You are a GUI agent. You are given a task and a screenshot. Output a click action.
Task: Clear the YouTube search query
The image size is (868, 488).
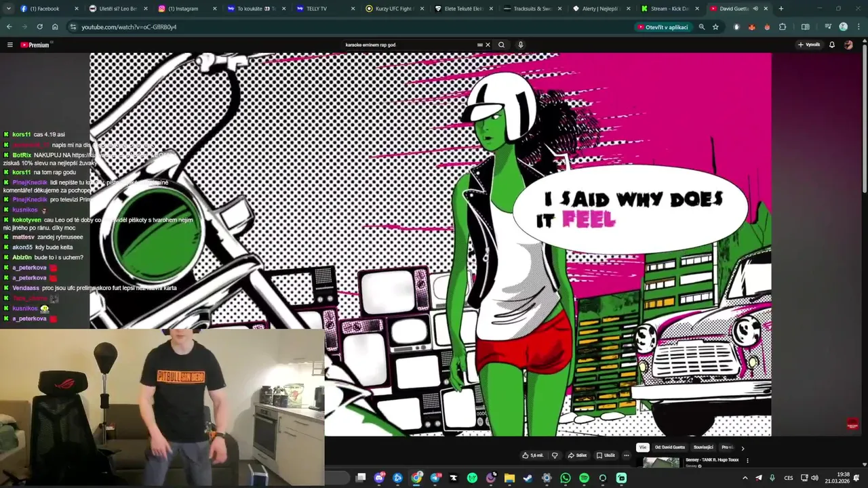(488, 45)
